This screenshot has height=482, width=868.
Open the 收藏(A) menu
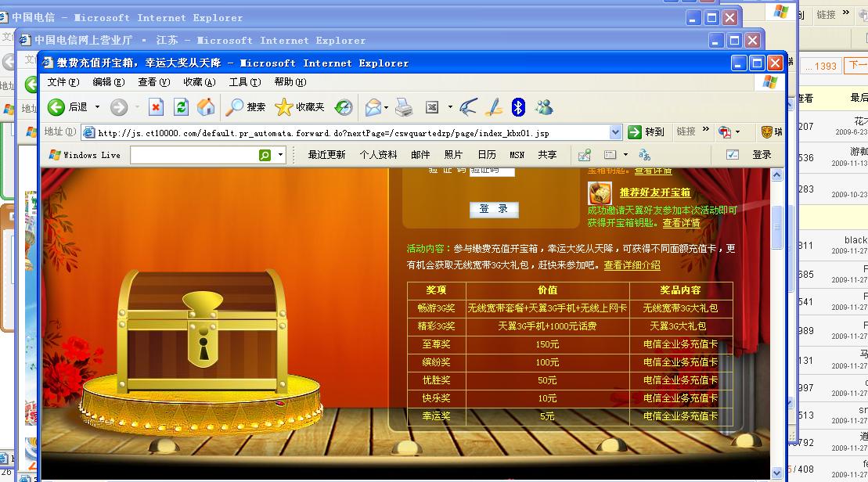[200, 82]
